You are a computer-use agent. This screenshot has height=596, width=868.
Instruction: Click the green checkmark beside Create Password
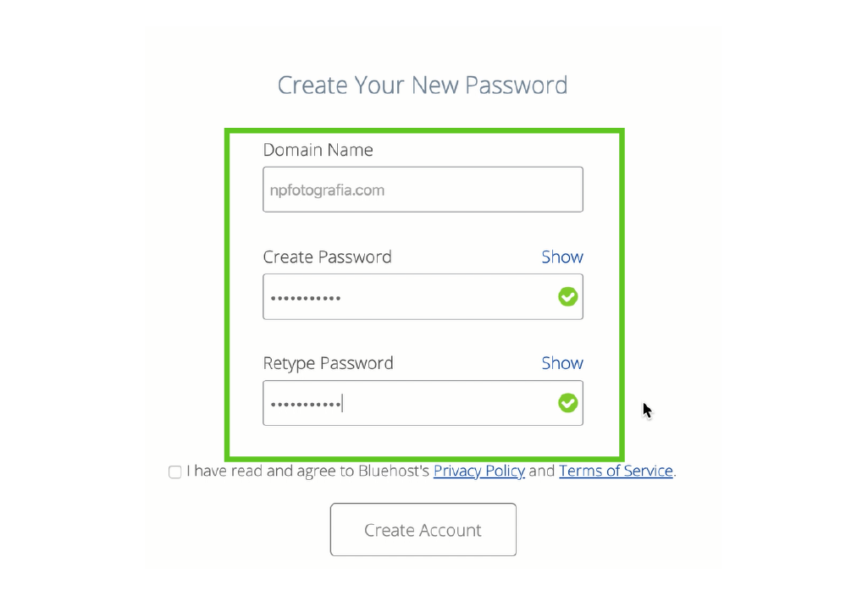pyautogui.click(x=567, y=296)
